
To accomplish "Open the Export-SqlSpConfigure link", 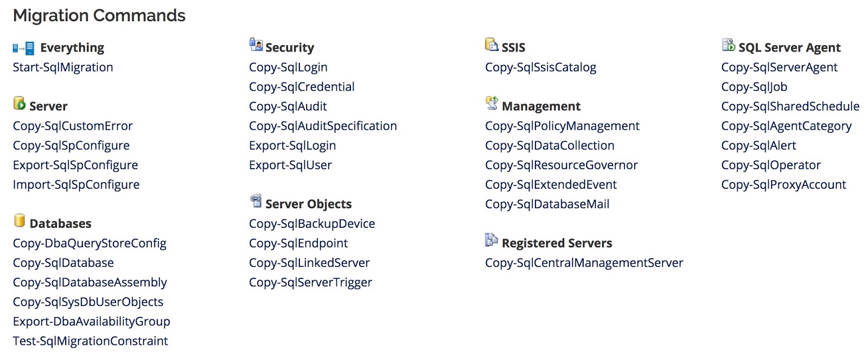I will pyautogui.click(x=75, y=164).
